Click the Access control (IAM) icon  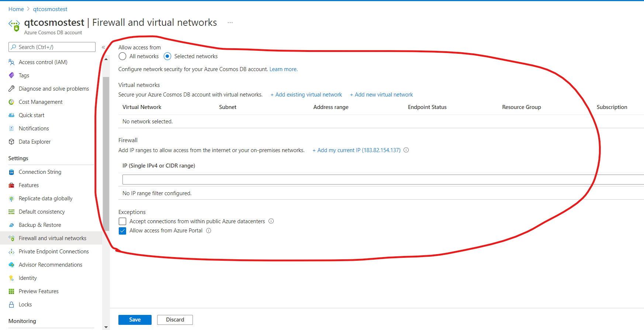coord(11,62)
